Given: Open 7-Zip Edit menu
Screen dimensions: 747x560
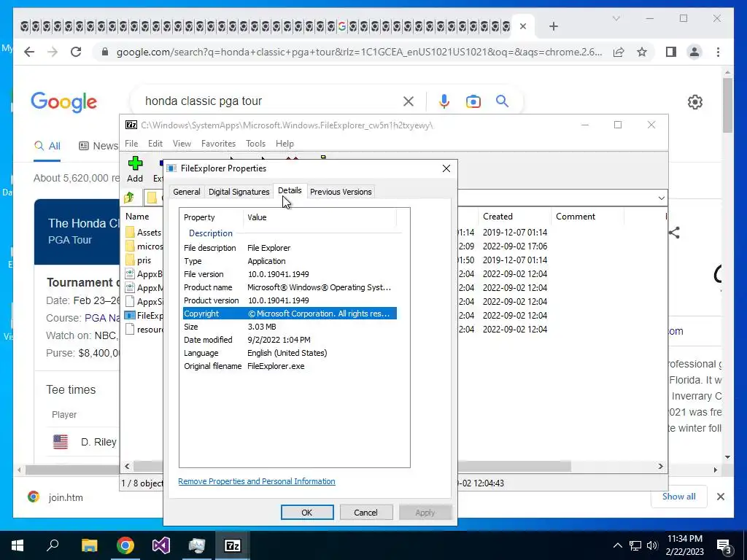Looking at the screenshot, I should point(155,144).
